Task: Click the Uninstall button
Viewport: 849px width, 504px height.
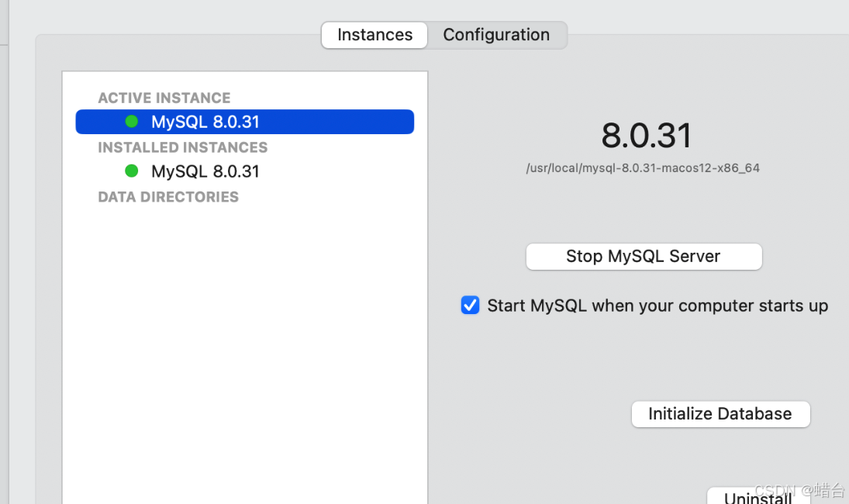Action: tap(758, 497)
